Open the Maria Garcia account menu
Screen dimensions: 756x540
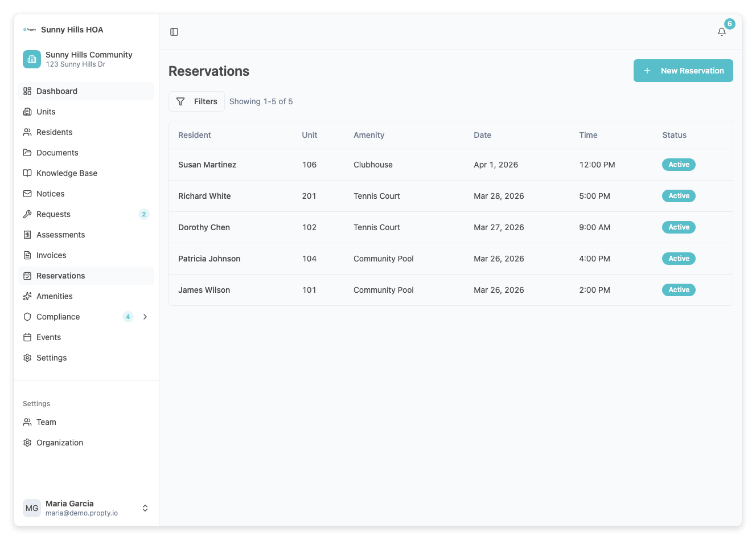(85, 508)
